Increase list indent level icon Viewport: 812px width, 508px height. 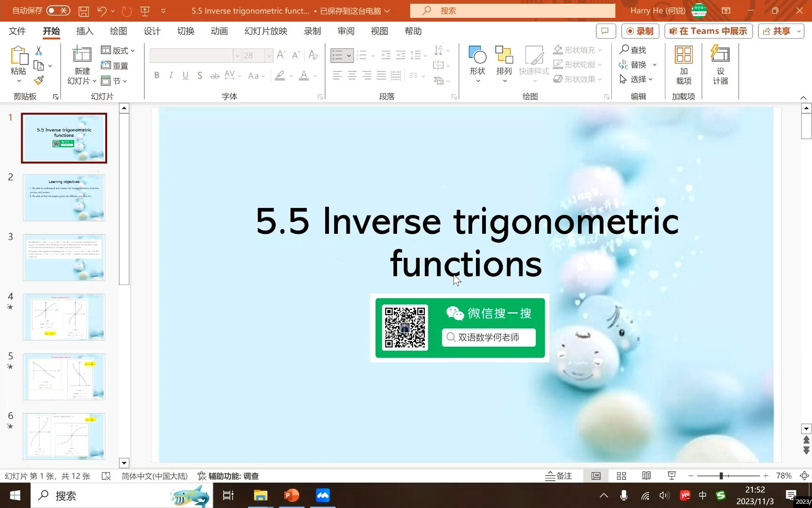point(400,55)
